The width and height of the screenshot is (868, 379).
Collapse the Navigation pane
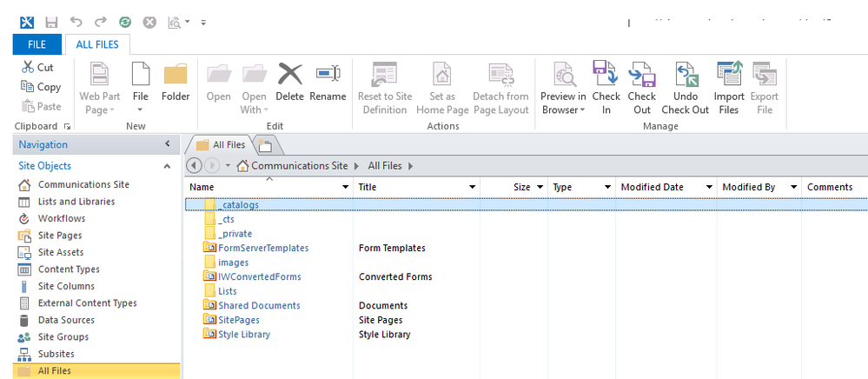168,144
